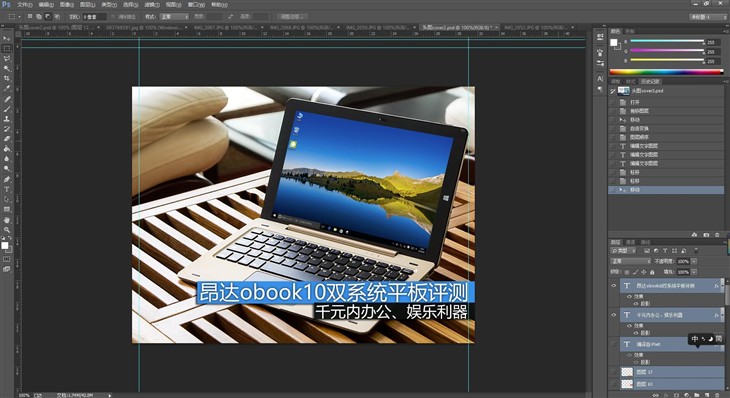Click the filter by type layers T icon

point(665,251)
